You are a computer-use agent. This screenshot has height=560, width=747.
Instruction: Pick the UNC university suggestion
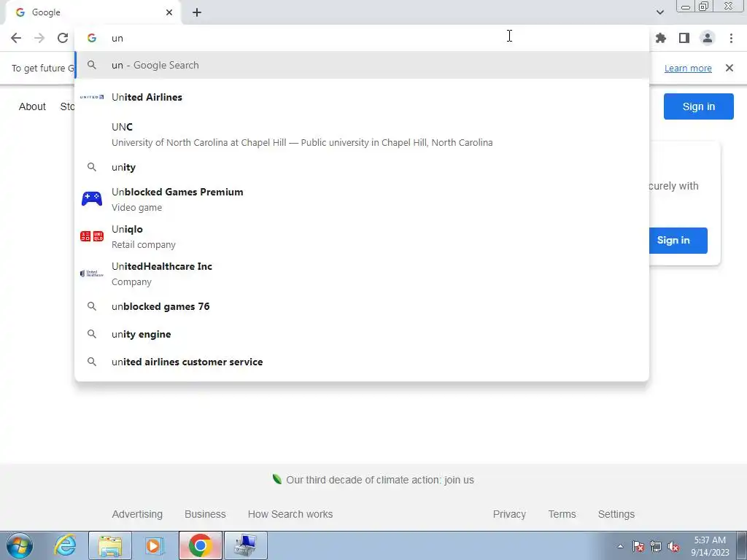[x=362, y=134]
